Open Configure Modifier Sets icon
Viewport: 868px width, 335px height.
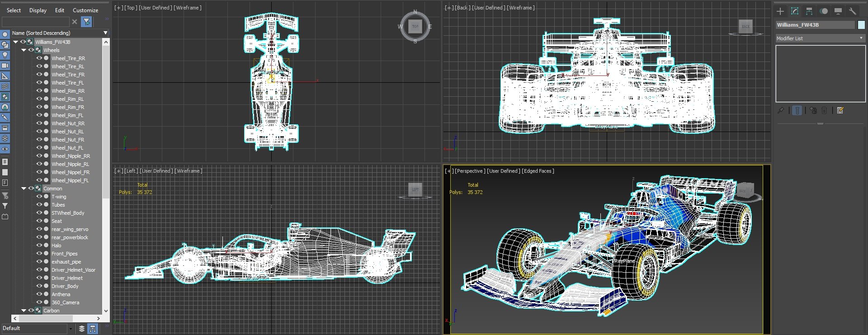(x=840, y=110)
